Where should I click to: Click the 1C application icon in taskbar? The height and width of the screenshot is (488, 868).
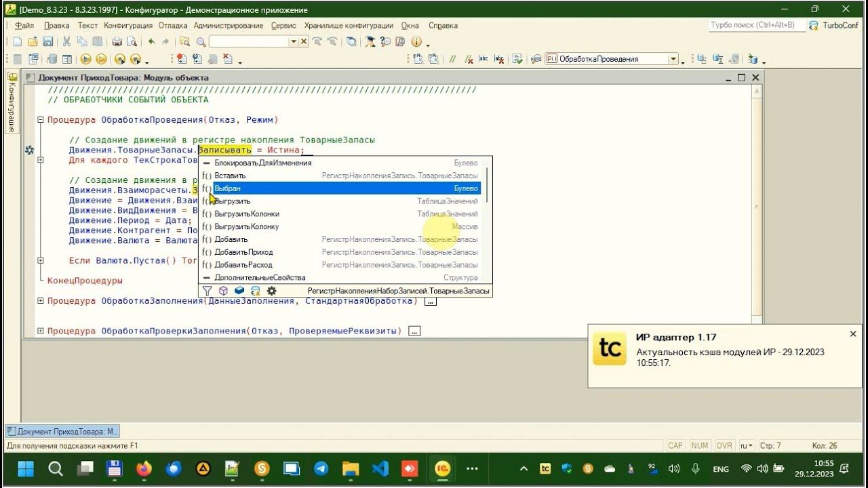(443, 468)
